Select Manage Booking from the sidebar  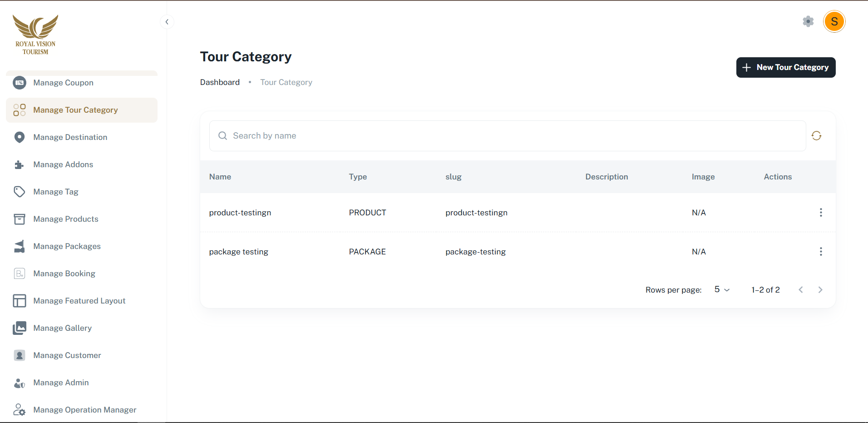pos(64,274)
